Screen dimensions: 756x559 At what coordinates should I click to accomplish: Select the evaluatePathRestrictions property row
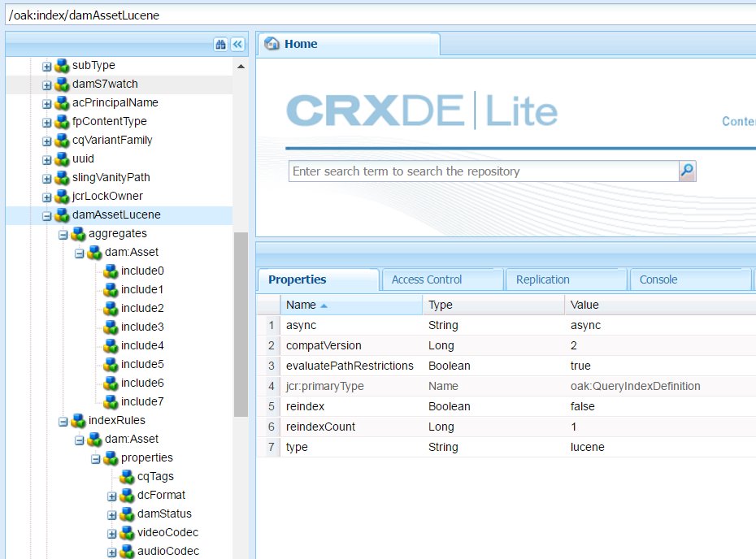(x=506, y=366)
